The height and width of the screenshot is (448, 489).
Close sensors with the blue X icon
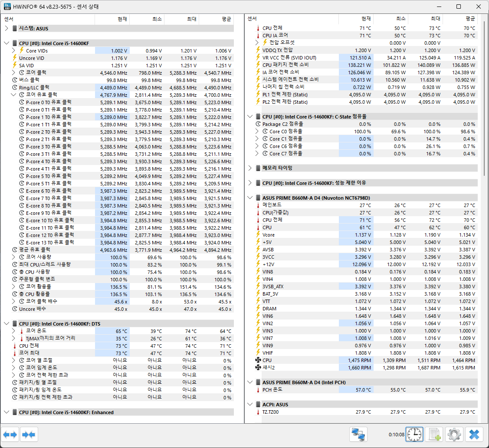click(x=474, y=435)
